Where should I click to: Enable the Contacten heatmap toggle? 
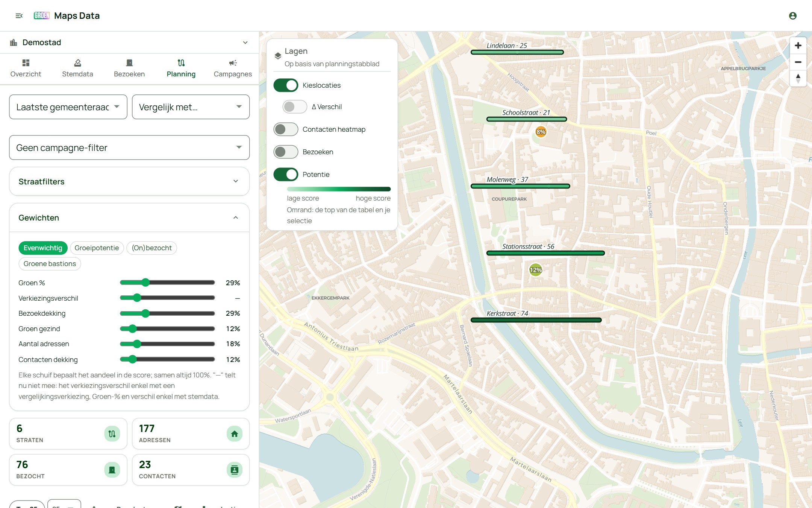pos(286,129)
